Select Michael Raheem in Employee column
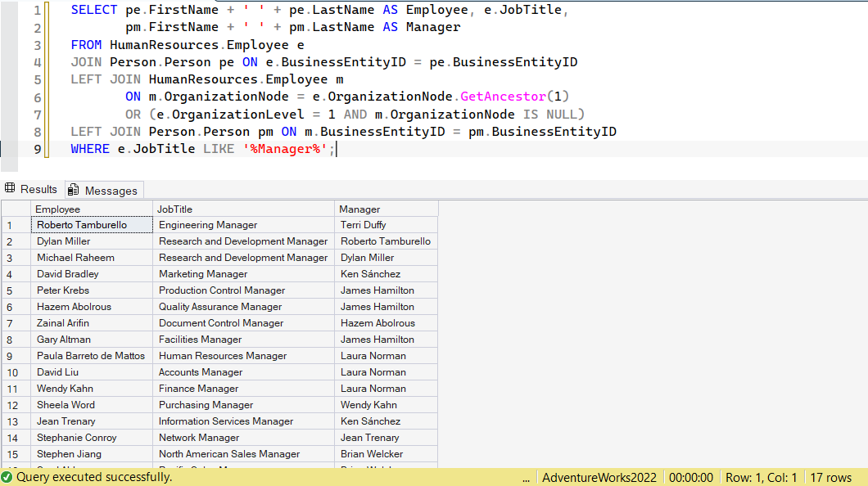The image size is (868, 486). point(92,258)
